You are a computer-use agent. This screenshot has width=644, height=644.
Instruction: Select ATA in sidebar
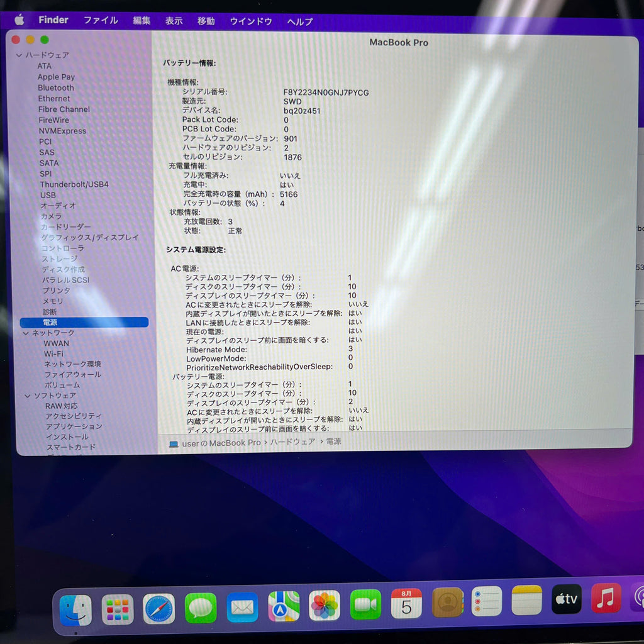[45, 66]
